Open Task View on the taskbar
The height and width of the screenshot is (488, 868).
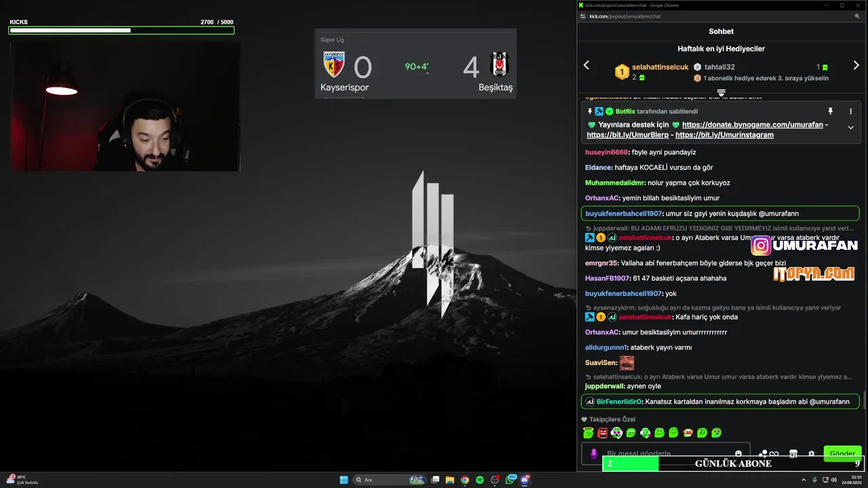click(435, 480)
